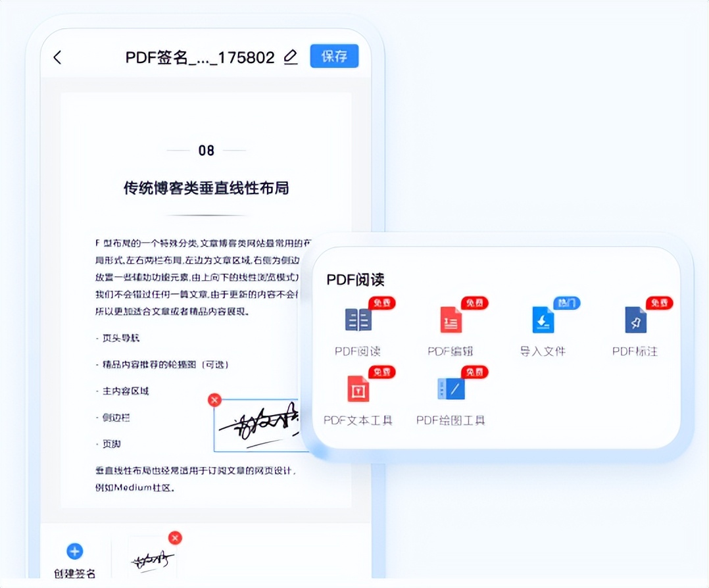This screenshot has width=709, height=588.
Task: Delete the saved signature thumbnail
Action: (x=175, y=538)
